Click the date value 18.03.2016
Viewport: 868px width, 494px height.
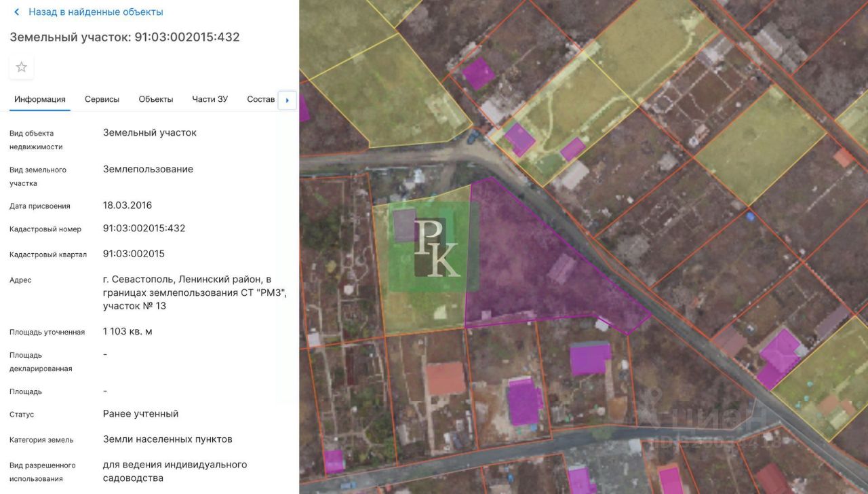pos(127,205)
